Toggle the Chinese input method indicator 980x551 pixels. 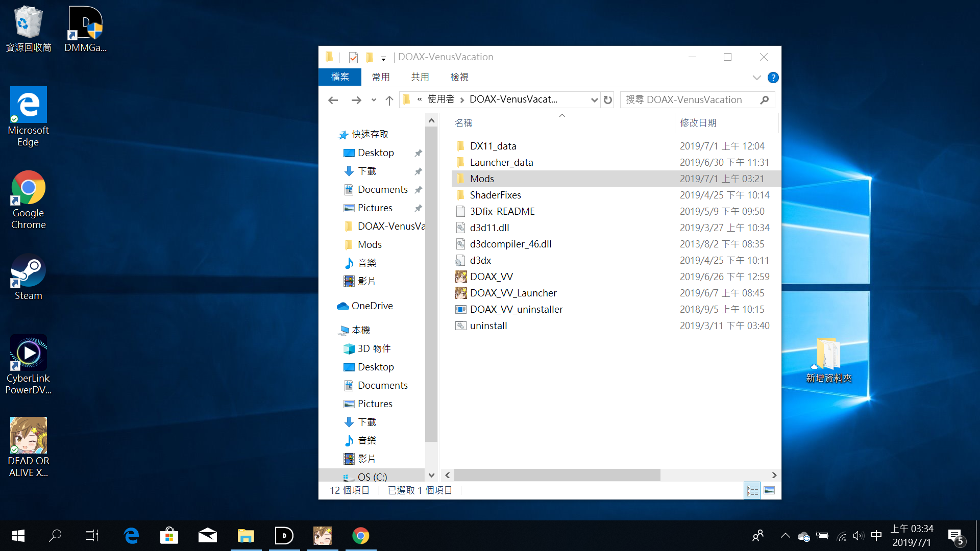click(x=876, y=536)
